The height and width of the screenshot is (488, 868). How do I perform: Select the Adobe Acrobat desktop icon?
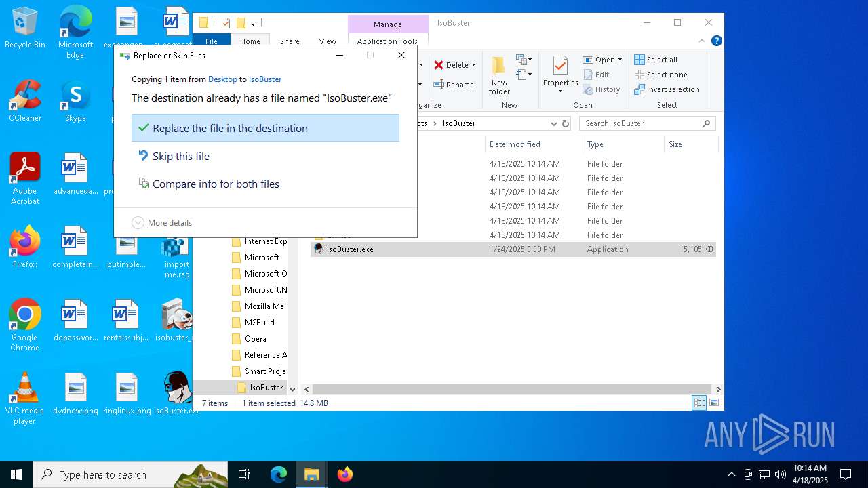(x=25, y=178)
